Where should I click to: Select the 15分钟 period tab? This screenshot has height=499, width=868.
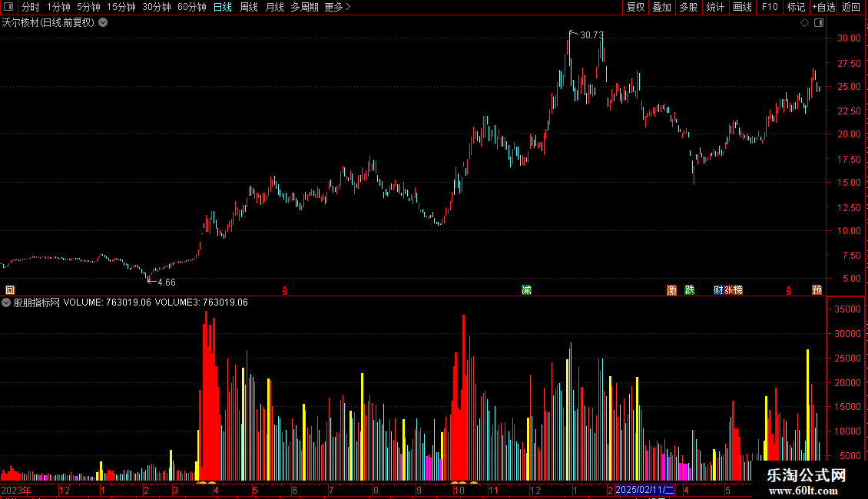point(121,7)
